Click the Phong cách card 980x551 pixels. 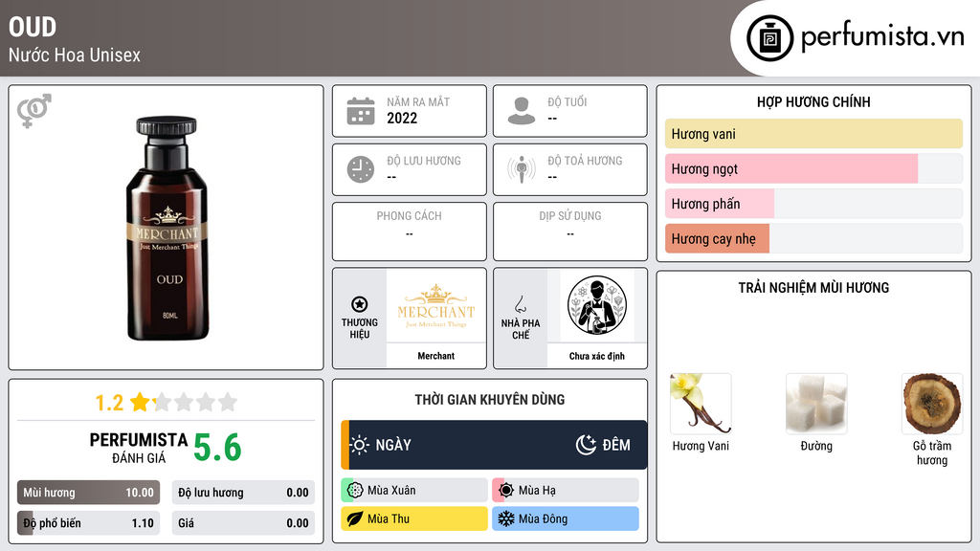pyautogui.click(x=410, y=231)
